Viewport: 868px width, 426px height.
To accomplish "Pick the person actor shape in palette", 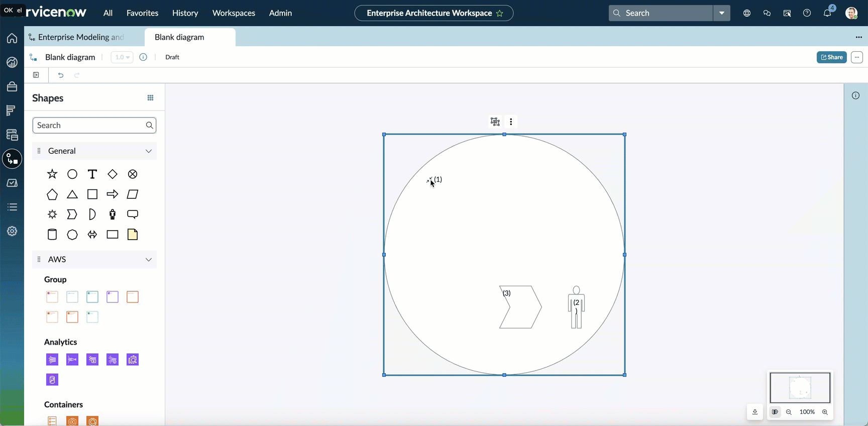I will pos(113,215).
